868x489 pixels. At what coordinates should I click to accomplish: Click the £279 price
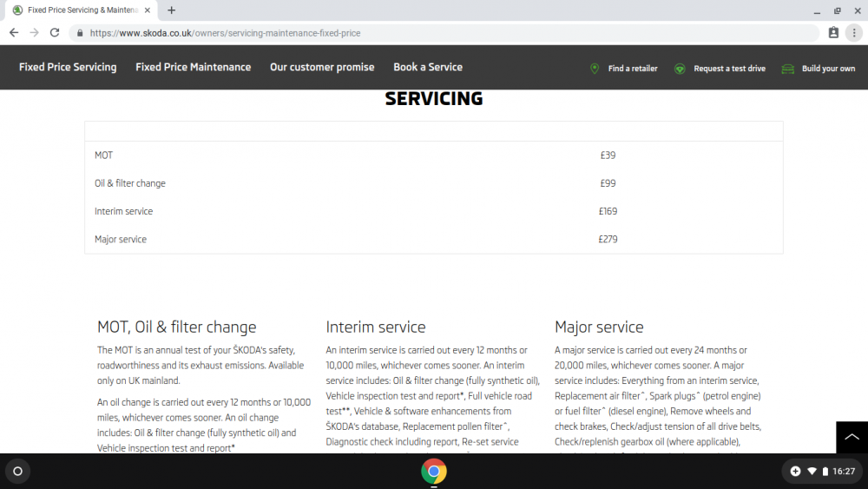tap(608, 239)
